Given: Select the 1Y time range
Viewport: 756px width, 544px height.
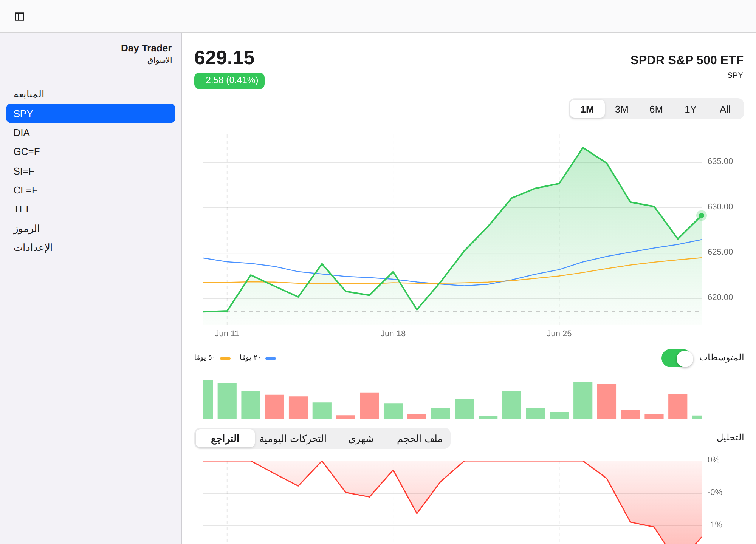Looking at the screenshot, I should click(690, 109).
